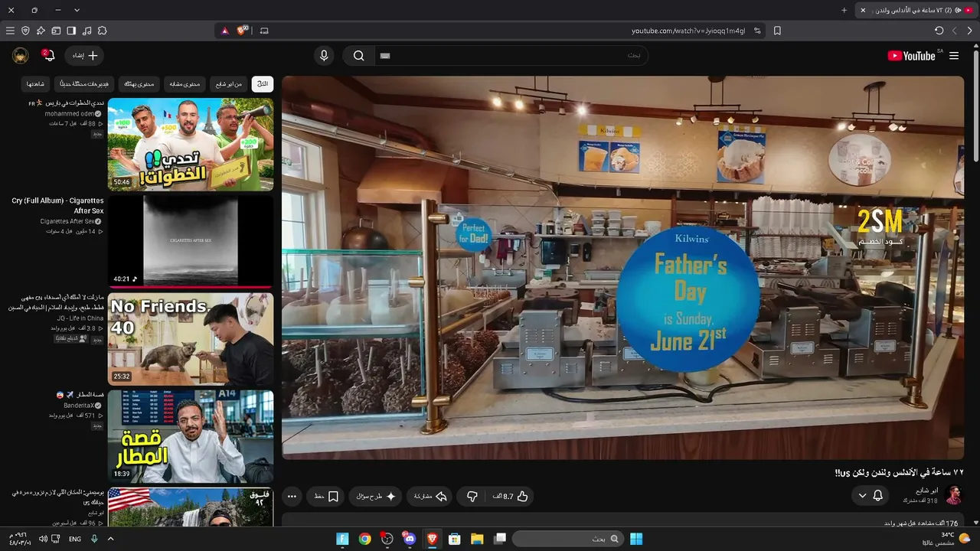This screenshot has height=551, width=980.
Task: Click the JQ - Life in China channel
Action: click(x=80, y=318)
